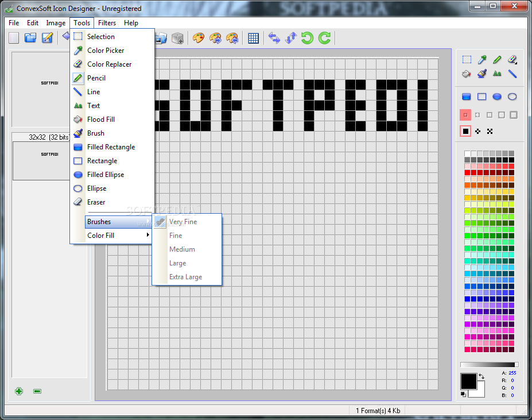The image size is (532, 420).
Task: Click the Open file folder icon
Action: coord(30,38)
